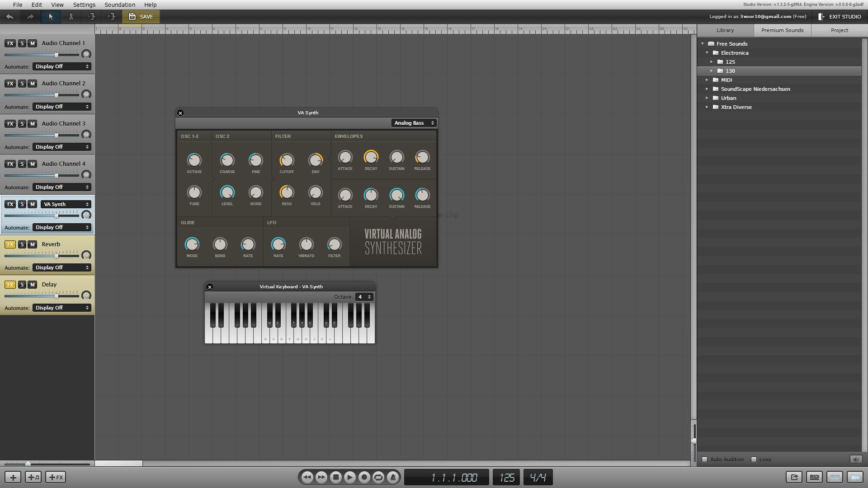The image size is (868, 488).
Task: Switch to the Premium Sounds tab
Action: 782,30
